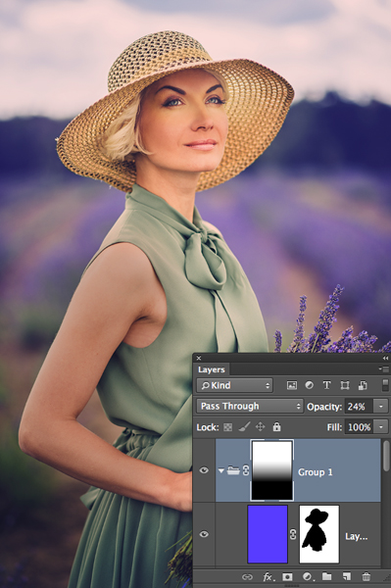The width and height of the screenshot is (391, 588).
Task: Collapse the Layers panel with double arrows
Action: tap(385, 358)
